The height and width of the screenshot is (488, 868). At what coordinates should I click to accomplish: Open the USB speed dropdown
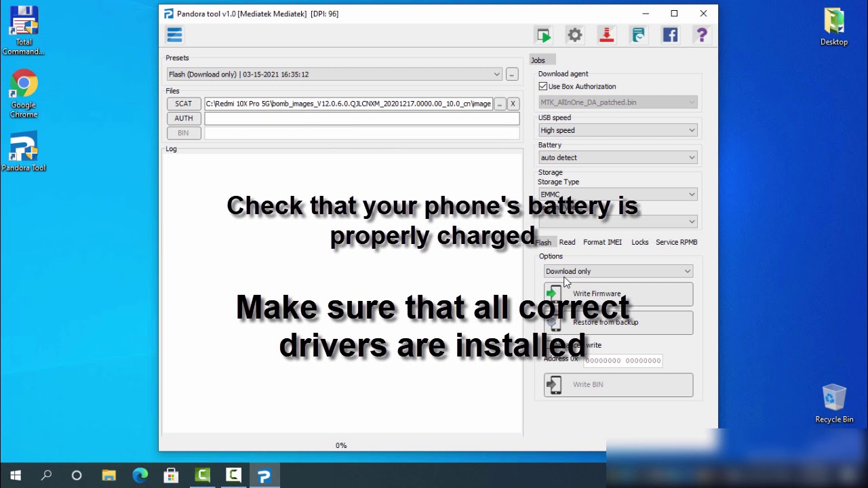[x=618, y=130]
